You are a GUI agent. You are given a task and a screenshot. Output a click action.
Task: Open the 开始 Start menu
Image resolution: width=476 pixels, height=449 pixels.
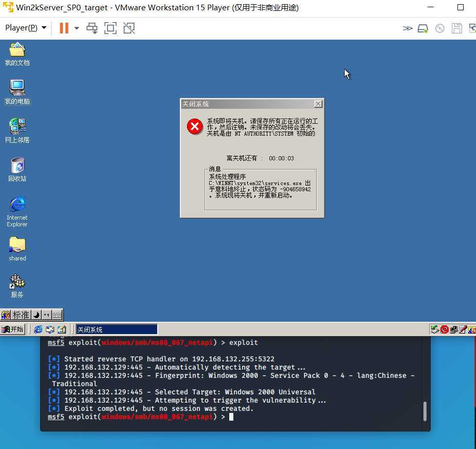(x=12, y=329)
